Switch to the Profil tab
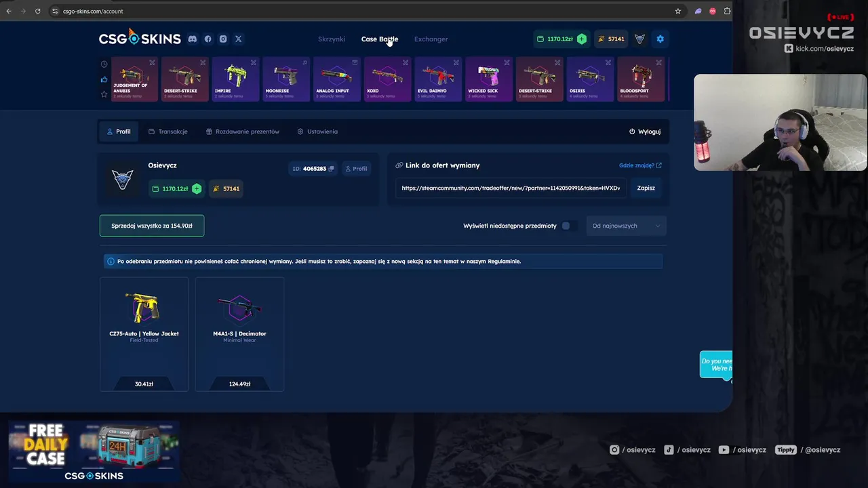 tap(119, 131)
